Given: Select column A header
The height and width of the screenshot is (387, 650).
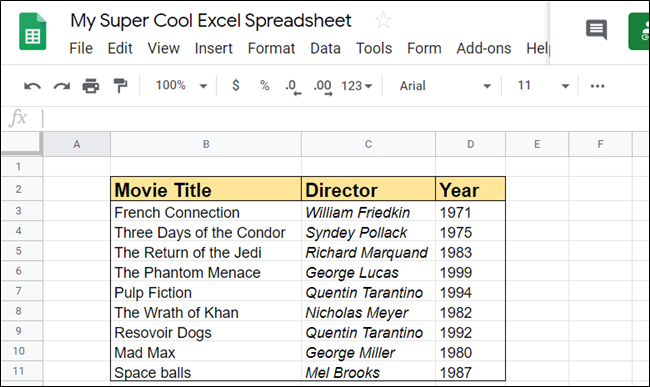Looking at the screenshot, I should click(x=77, y=144).
